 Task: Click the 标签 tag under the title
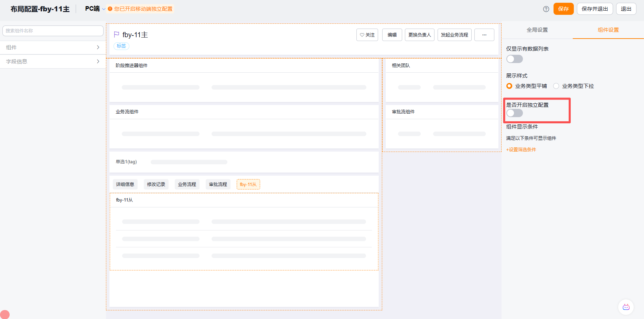tap(121, 46)
